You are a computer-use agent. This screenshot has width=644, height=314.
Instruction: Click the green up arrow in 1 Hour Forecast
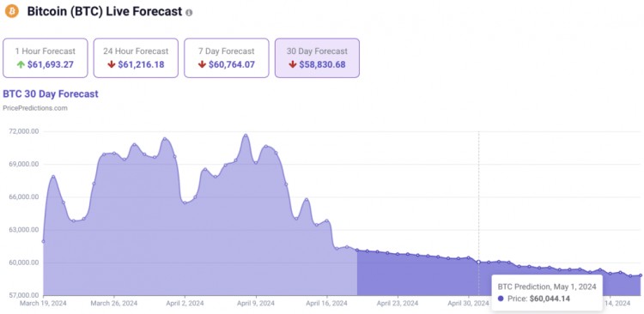(21, 65)
